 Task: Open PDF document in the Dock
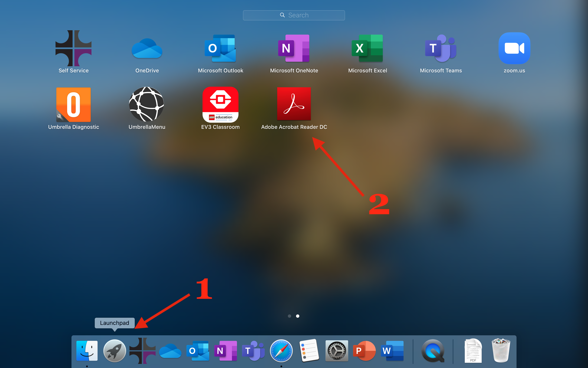pos(473,351)
